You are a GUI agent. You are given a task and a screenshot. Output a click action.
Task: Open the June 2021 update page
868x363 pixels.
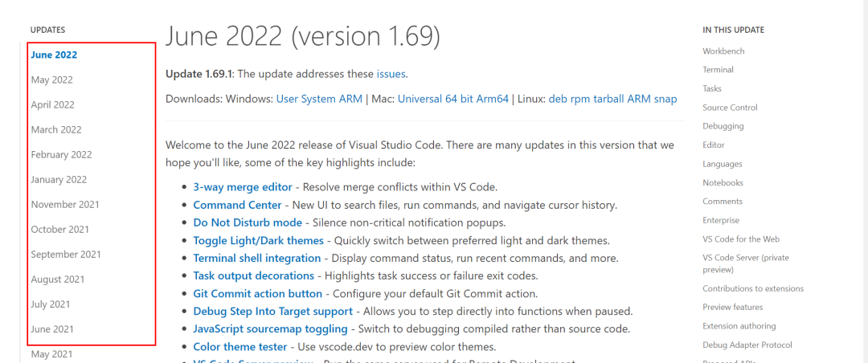pos(51,328)
